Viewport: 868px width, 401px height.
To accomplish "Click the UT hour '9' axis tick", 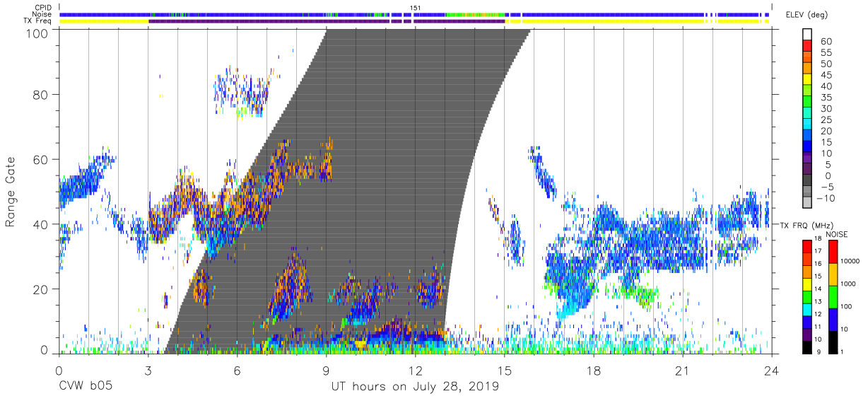I will click(326, 371).
